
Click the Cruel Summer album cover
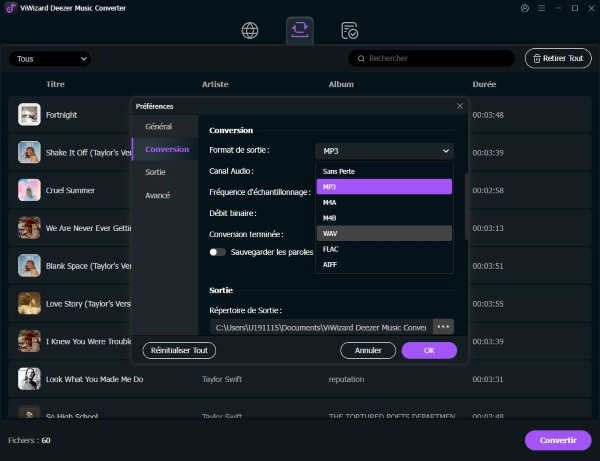click(29, 190)
